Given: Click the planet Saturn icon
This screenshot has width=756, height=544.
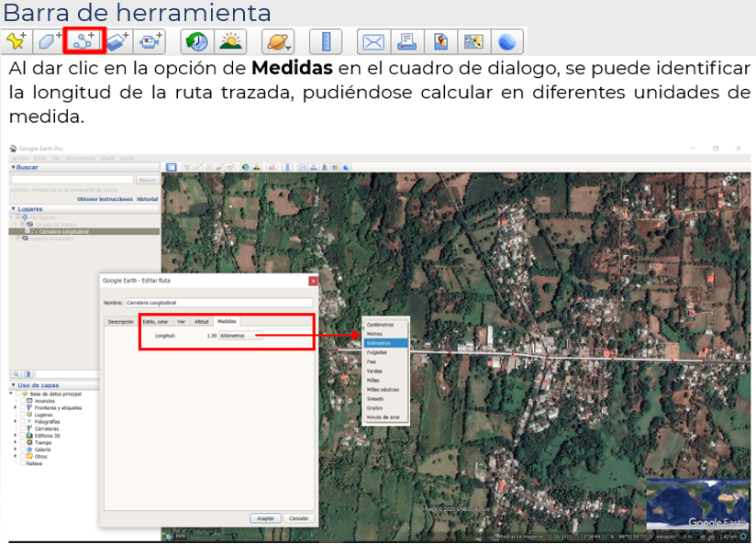Looking at the screenshot, I should point(276,41).
